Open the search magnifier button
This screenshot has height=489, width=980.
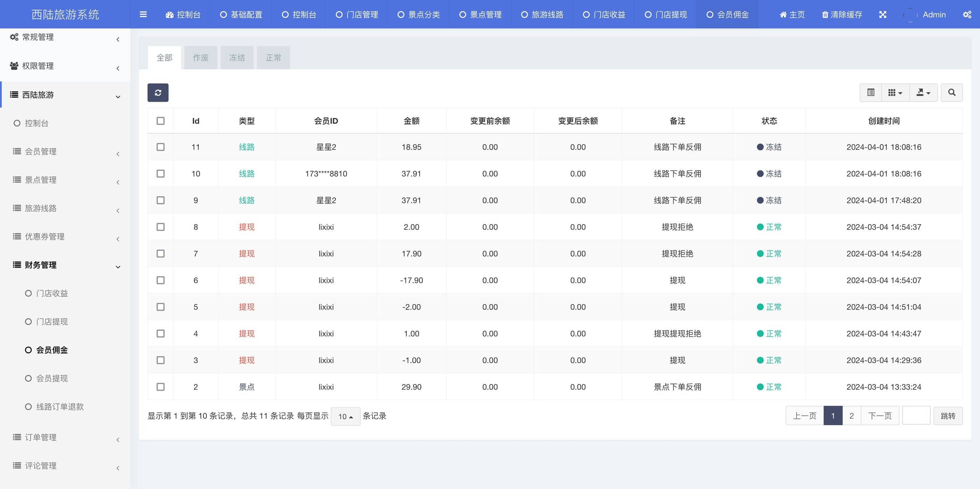[951, 92]
